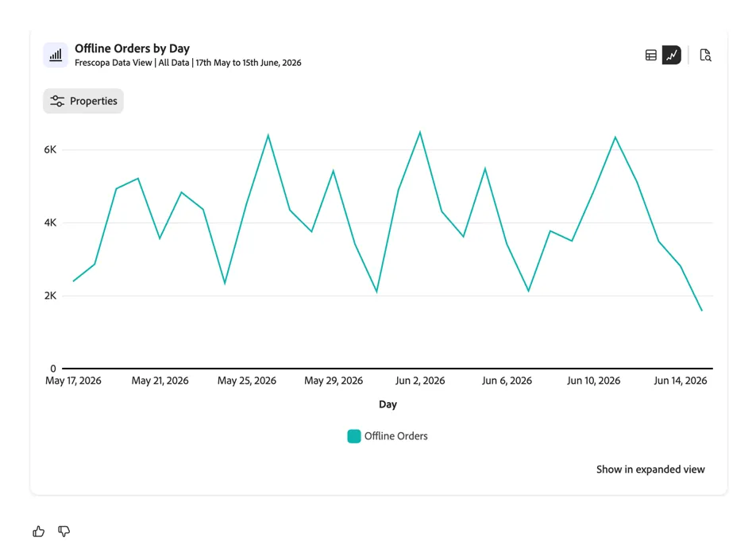
Task: Click the May 25, 2026 axis label
Action: (x=247, y=381)
